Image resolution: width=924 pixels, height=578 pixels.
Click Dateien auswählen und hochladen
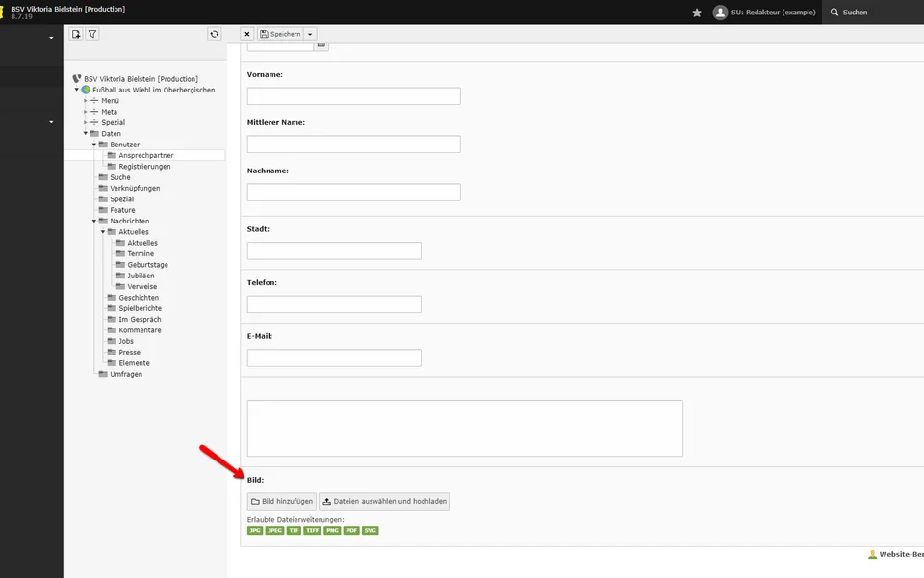pyautogui.click(x=384, y=502)
